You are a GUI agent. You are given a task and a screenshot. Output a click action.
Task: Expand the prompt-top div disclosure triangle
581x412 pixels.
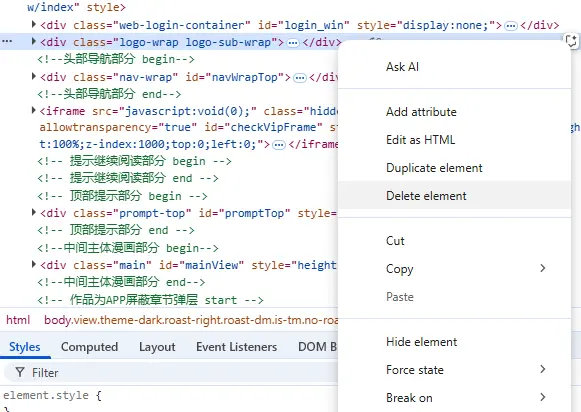(x=34, y=212)
